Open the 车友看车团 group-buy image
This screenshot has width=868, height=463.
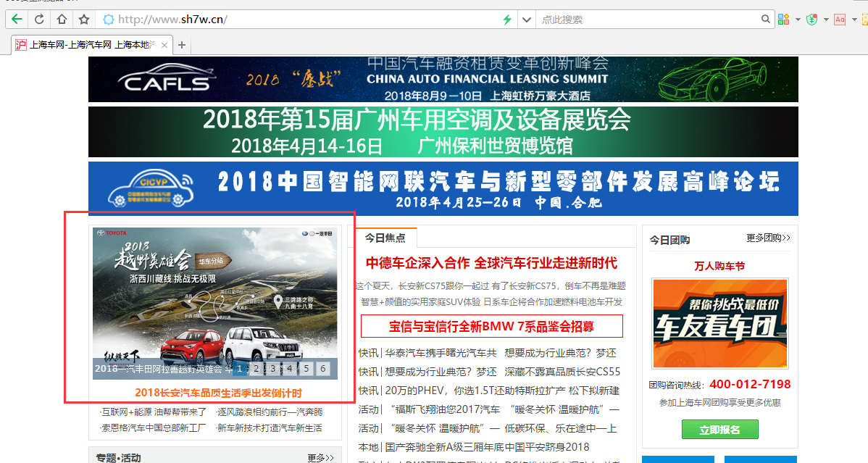719,324
